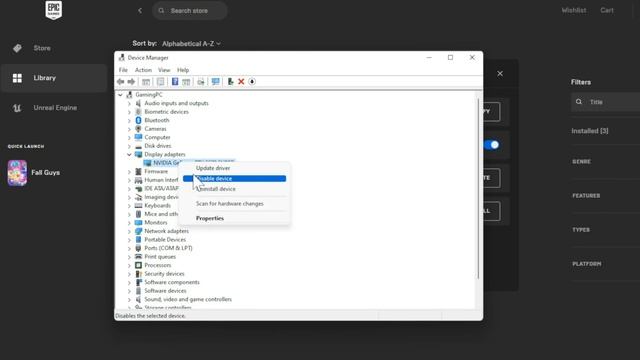Collapse the Display adapters node
The height and width of the screenshot is (360, 640).
(x=129, y=155)
